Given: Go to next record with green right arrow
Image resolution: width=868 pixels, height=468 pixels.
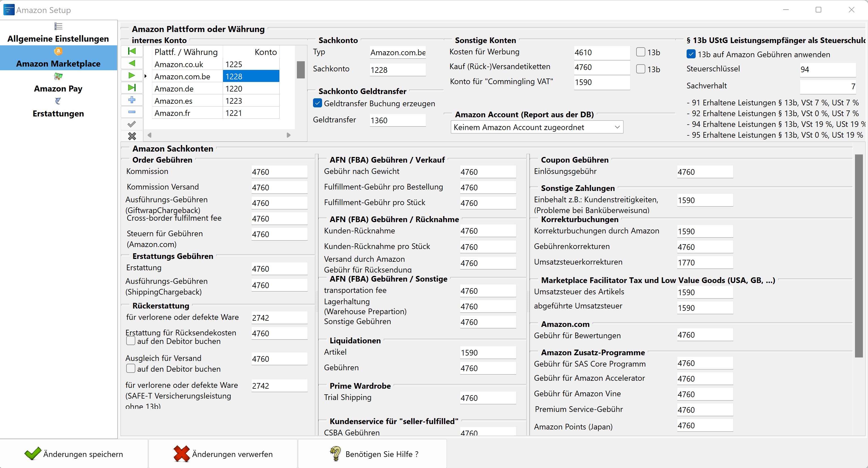Looking at the screenshot, I should (132, 76).
